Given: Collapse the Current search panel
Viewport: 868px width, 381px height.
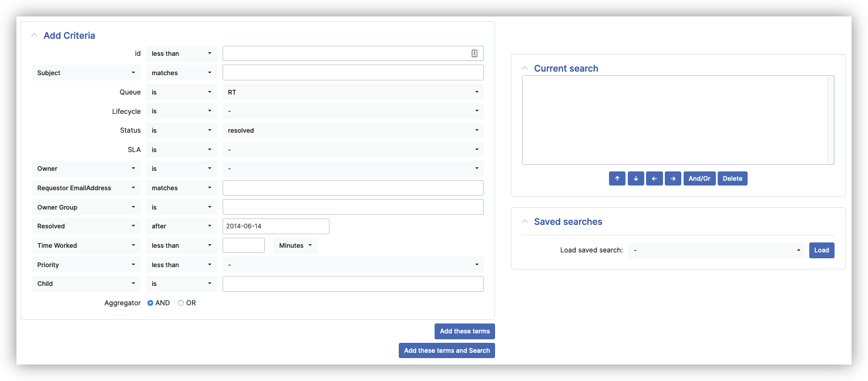Looking at the screenshot, I should (x=524, y=68).
